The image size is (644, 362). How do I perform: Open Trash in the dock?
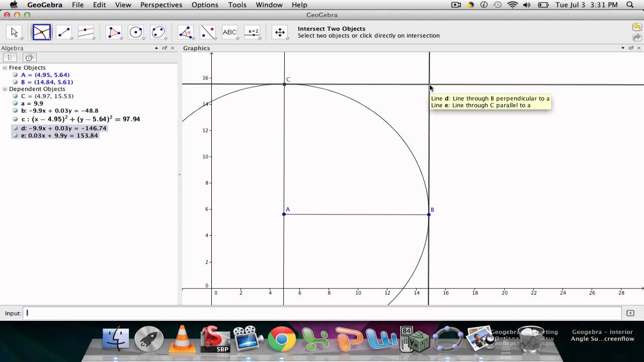click(531, 339)
